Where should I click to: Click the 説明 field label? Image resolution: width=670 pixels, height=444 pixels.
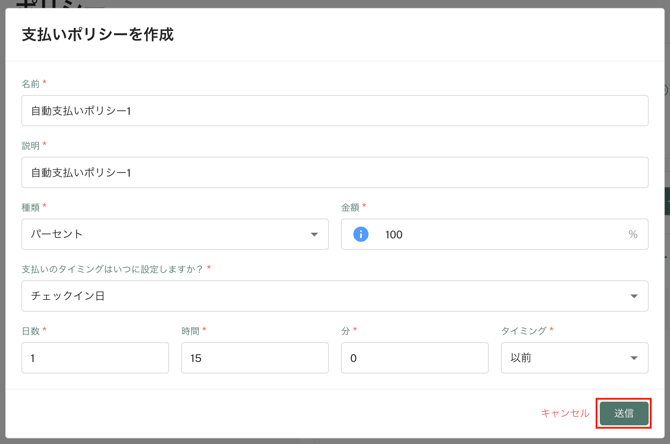point(31,146)
